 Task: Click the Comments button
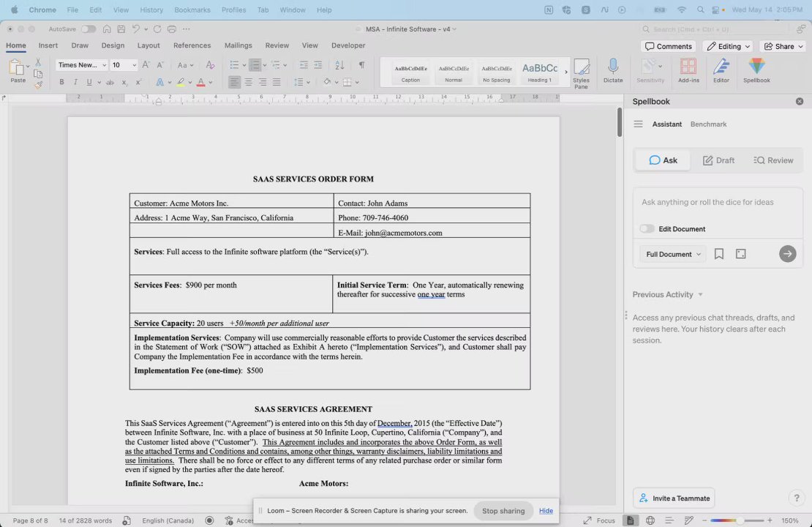click(668, 46)
